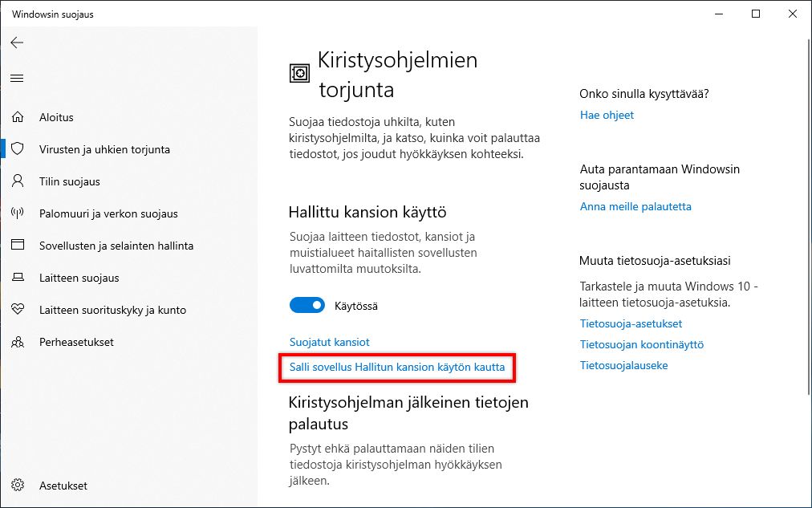Select the Virusten ja uhkien torjunta shield icon
The image size is (812, 508).
tap(18, 149)
